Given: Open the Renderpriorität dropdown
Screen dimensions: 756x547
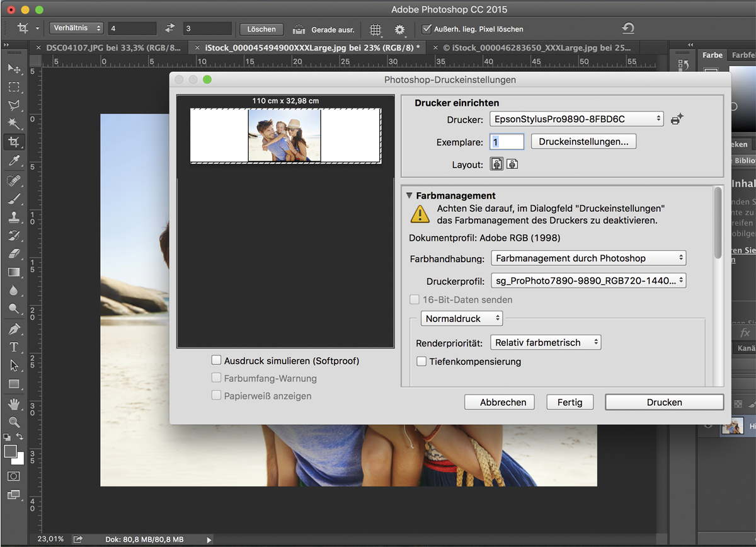Looking at the screenshot, I should coord(546,342).
